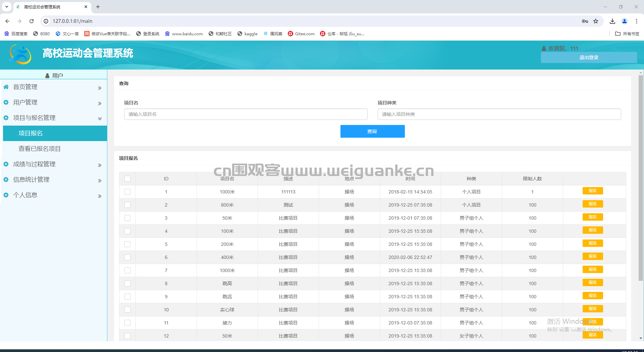
Task: Click the 2020-02-06 22:52:47 time cell
Action: tap(410, 257)
